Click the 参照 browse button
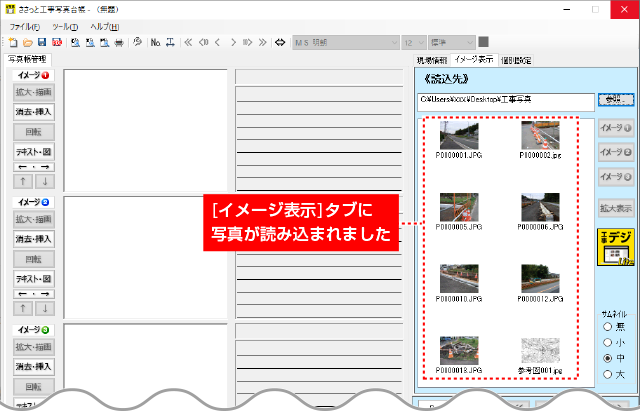640x414 pixels. pos(616,100)
